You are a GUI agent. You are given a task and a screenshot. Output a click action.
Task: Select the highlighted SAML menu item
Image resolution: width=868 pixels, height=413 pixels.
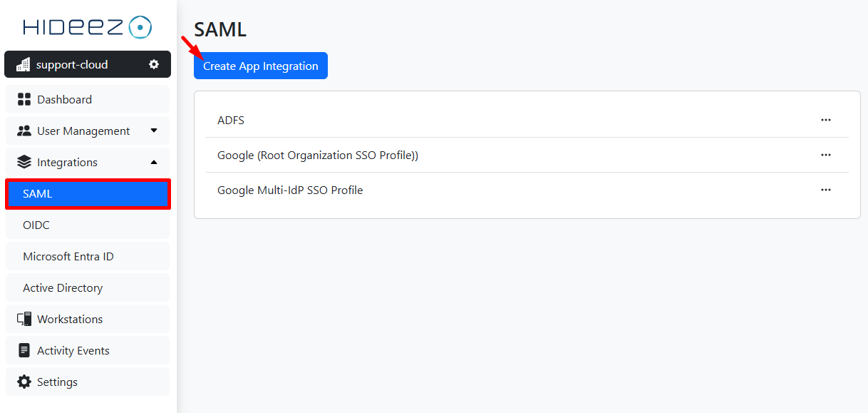click(x=88, y=194)
